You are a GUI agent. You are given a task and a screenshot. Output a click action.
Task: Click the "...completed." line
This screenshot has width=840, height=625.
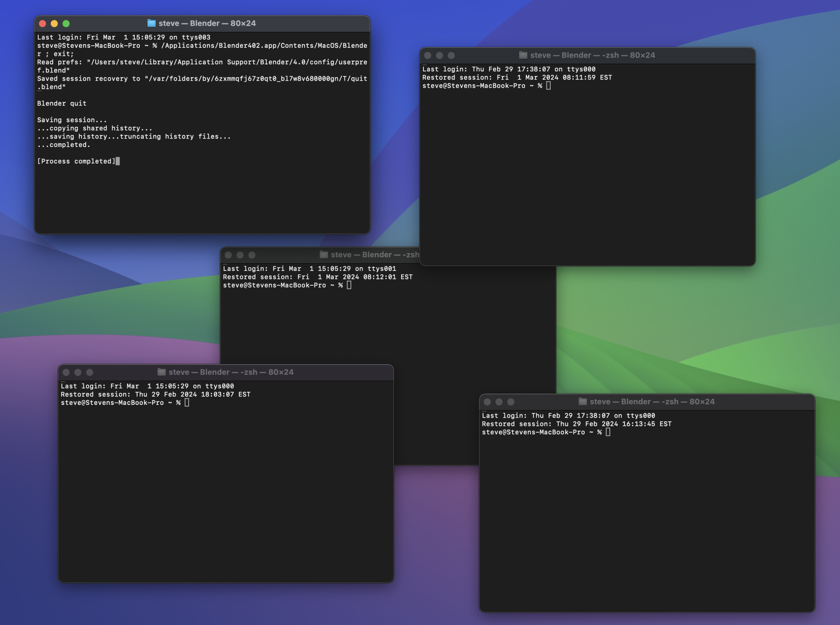pyautogui.click(x=63, y=145)
